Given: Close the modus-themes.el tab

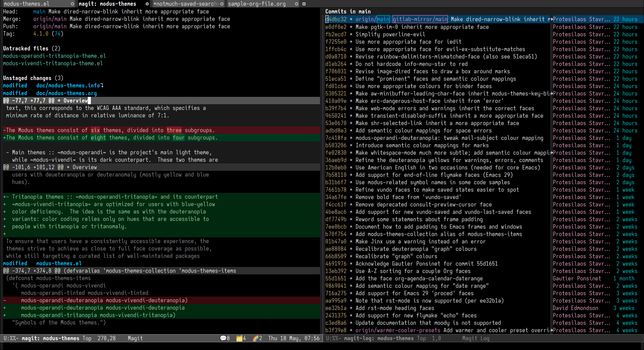Looking at the screenshot, I should pyautogui.click(x=72, y=4).
